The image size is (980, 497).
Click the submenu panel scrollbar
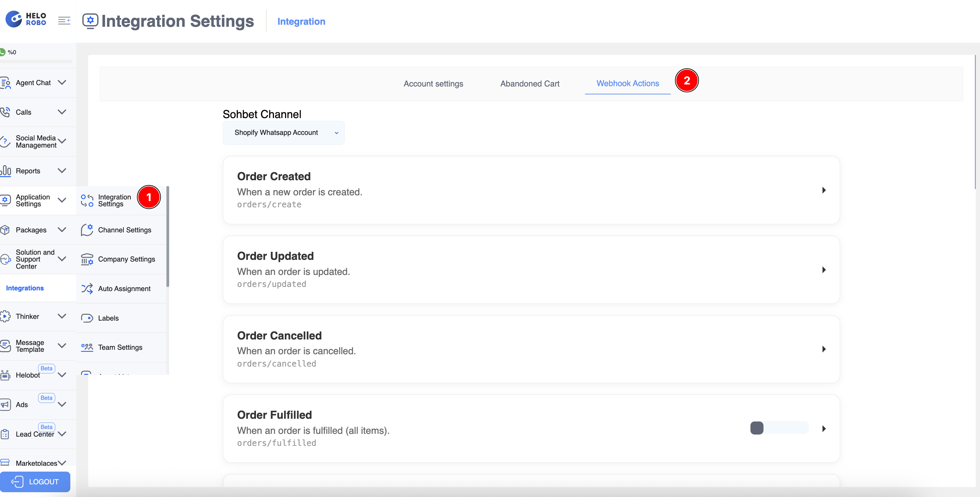tap(168, 236)
